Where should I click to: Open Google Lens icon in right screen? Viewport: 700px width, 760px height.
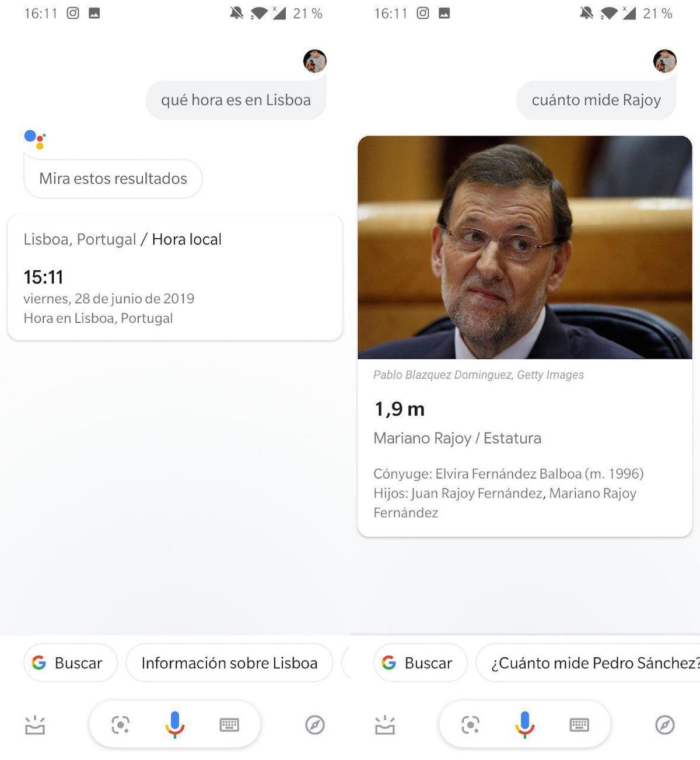tap(470, 725)
